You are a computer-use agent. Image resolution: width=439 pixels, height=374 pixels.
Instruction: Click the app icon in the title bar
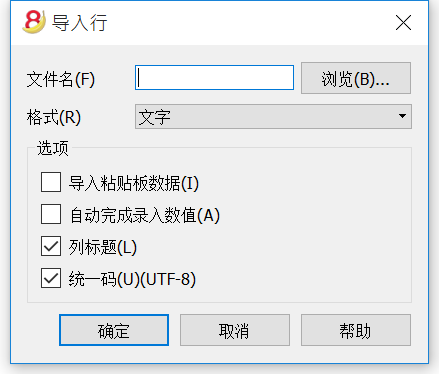pyautogui.click(x=34, y=22)
